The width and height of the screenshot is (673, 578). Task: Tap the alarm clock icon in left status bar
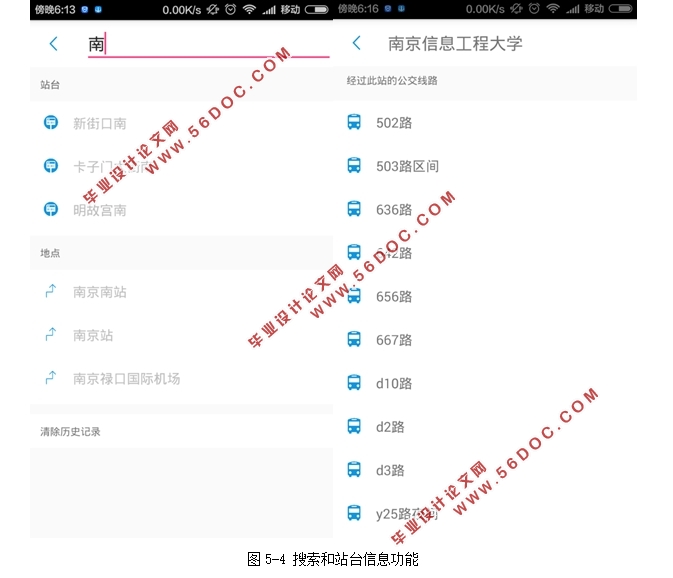click(230, 9)
